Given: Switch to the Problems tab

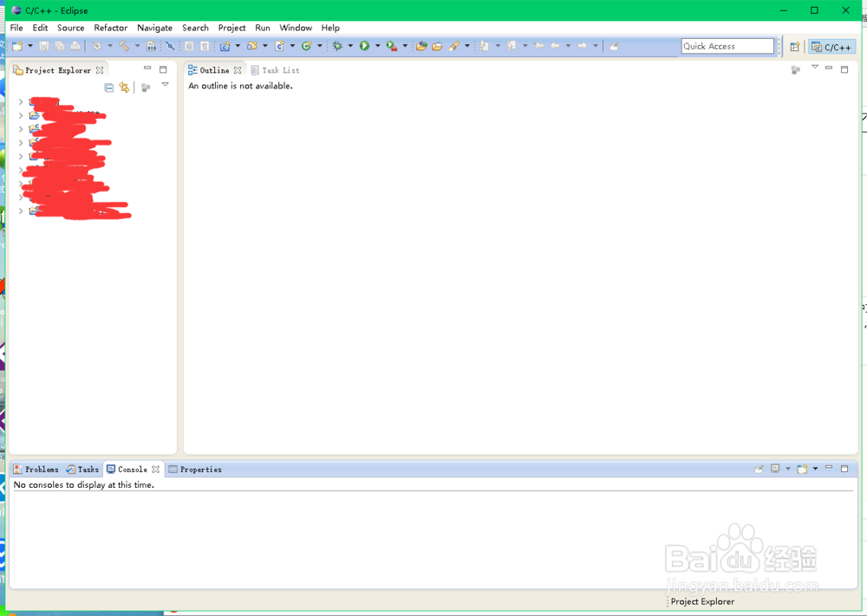Looking at the screenshot, I should [x=36, y=469].
